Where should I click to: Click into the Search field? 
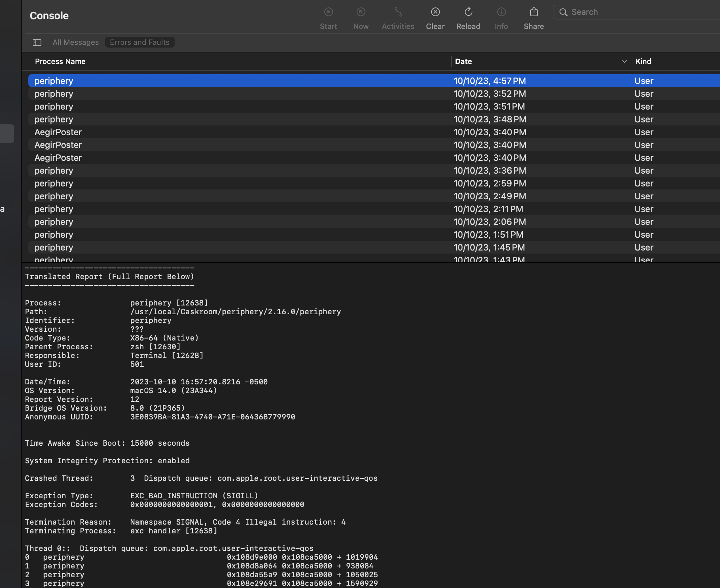(x=627, y=12)
